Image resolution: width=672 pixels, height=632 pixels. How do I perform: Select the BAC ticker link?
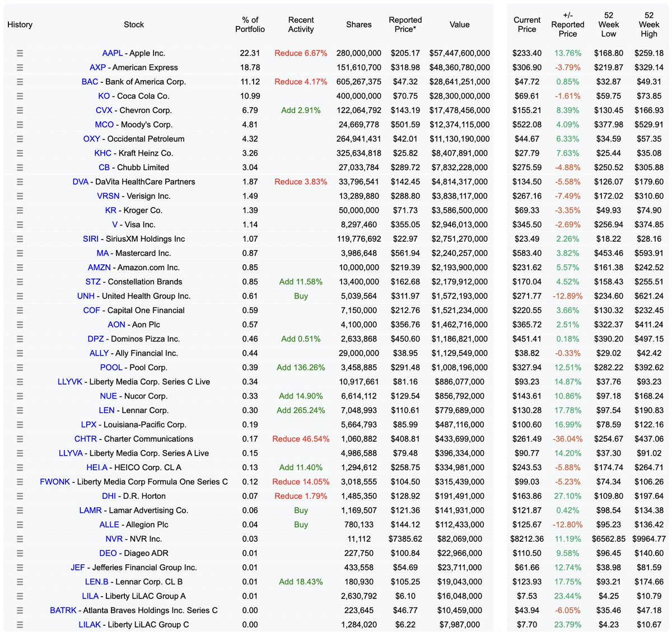pyautogui.click(x=92, y=81)
